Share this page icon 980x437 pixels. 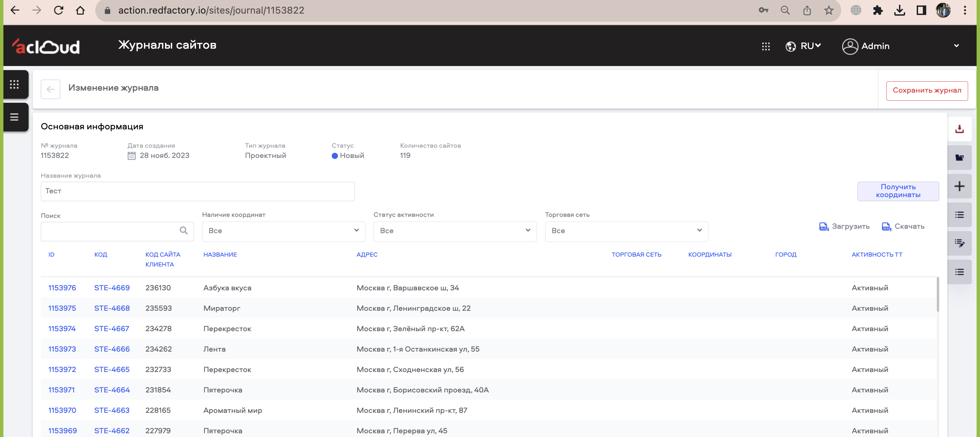[807, 10]
